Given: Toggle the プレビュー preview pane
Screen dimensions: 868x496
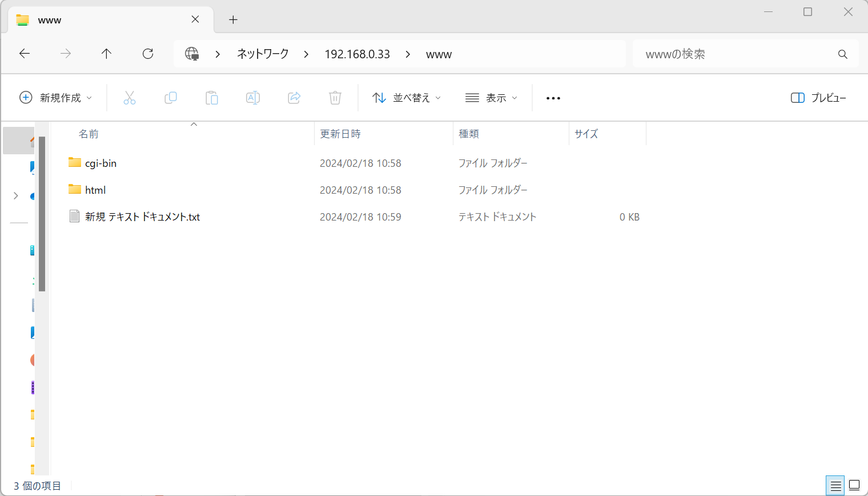Looking at the screenshot, I should (818, 98).
